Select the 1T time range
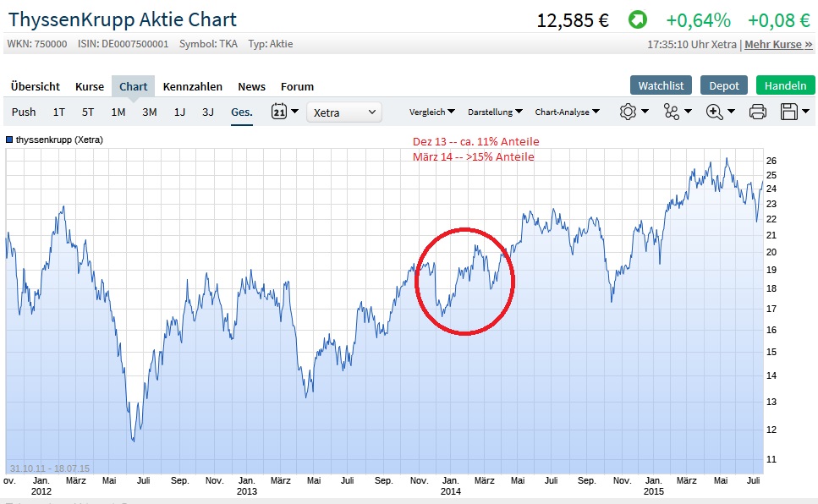The width and height of the screenshot is (818, 504). pos(59,112)
